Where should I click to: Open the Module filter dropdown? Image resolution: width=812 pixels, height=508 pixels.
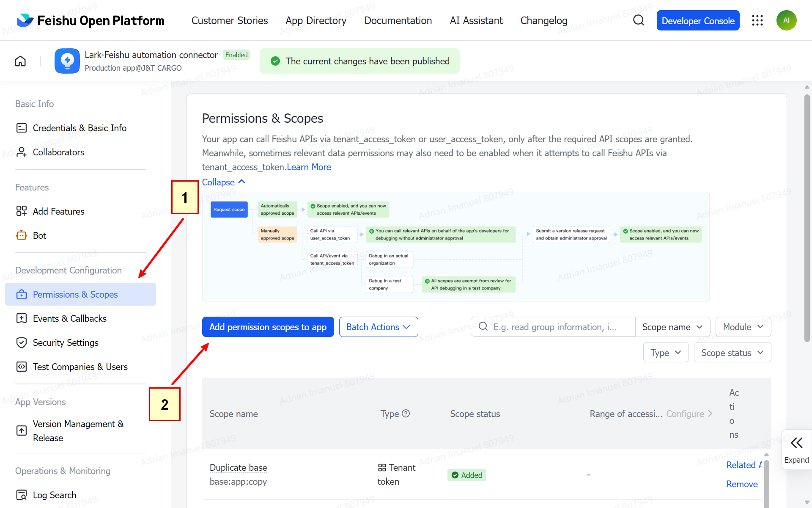tap(743, 327)
